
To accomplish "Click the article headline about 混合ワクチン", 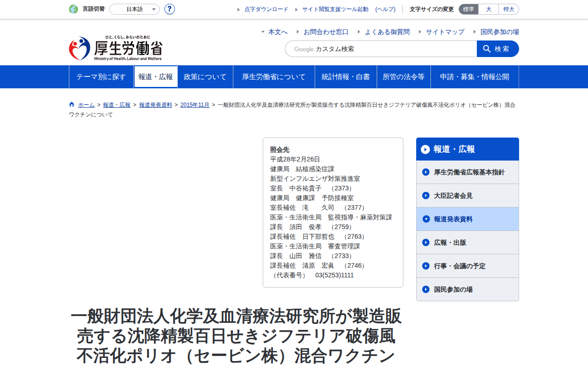I will click(x=236, y=336).
